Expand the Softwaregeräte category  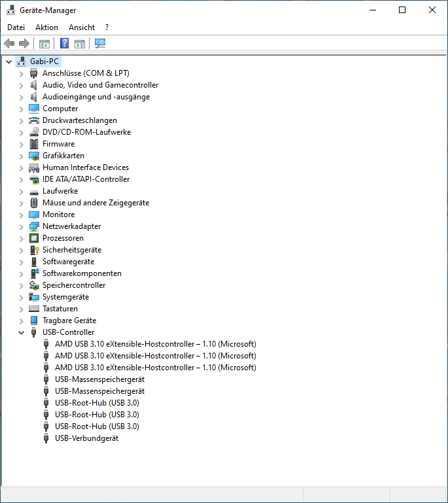click(x=21, y=262)
